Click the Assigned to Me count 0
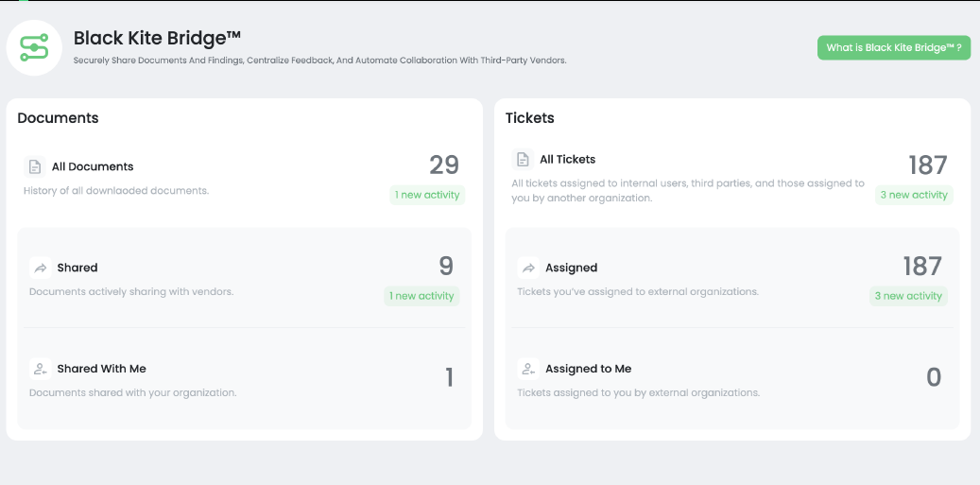The height and width of the screenshot is (485, 980). [x=934, y=378]
